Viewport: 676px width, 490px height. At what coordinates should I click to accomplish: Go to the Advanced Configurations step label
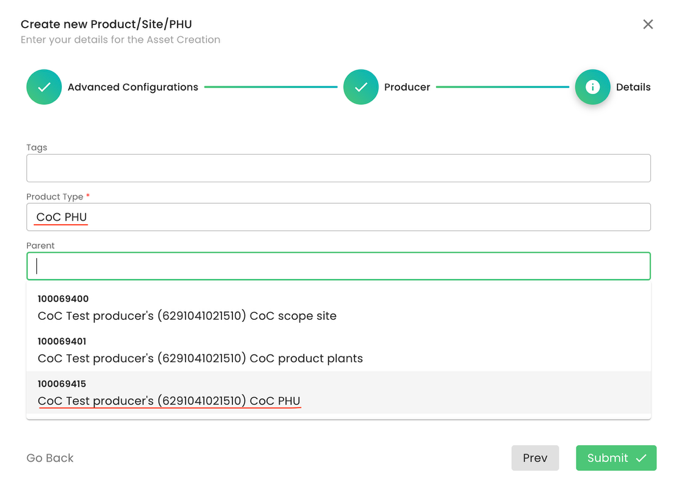coord(132,87)
